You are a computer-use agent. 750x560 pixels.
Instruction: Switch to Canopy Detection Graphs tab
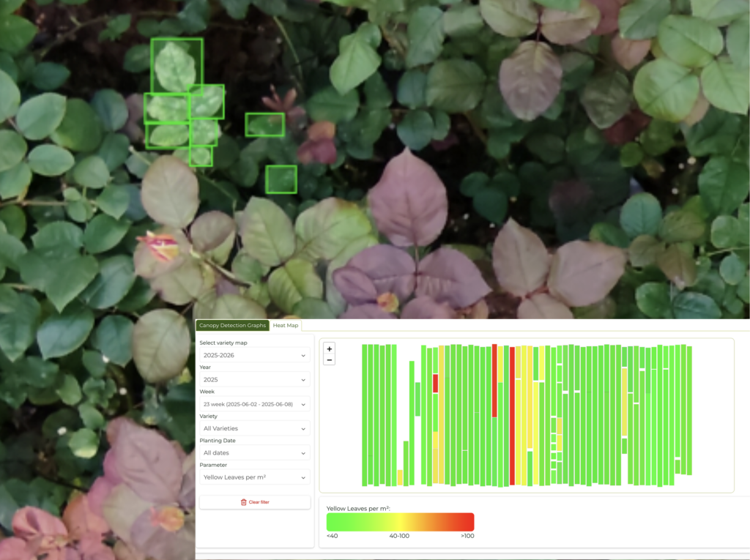(232, 325)
